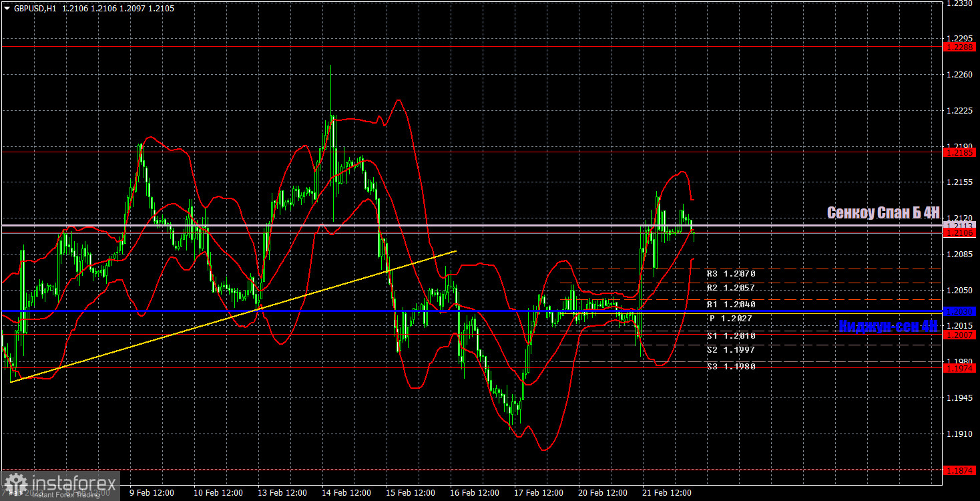Image resolution: width=980 pixels, height=501 pixels.
Task: Click the R2 1.2057 pivot label
Action: pos(731,288)
